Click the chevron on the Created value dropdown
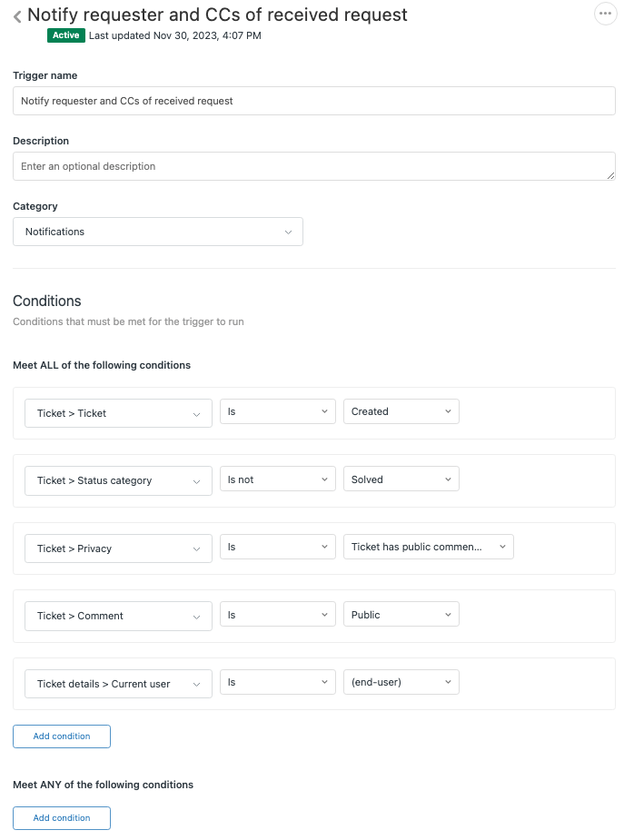624x840 pixels. (447, 410)
